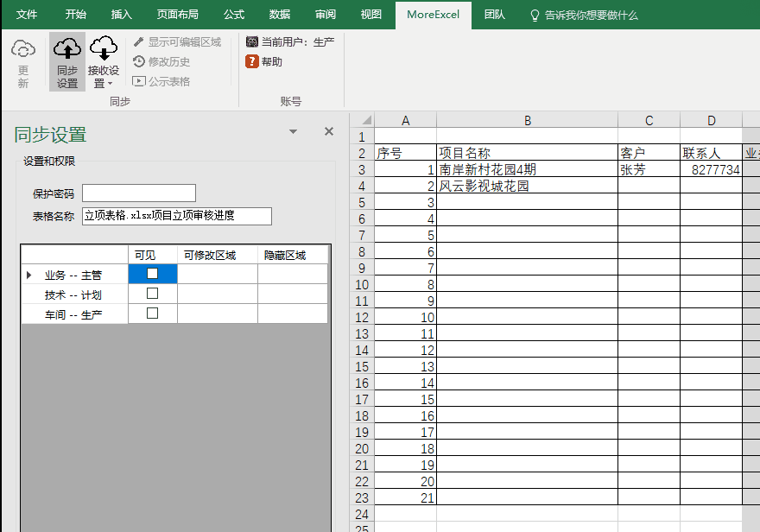Click the 更新 cloud refresh icon
The height and width of the screenshot is (532, 760).
click(x=22, y=49)
